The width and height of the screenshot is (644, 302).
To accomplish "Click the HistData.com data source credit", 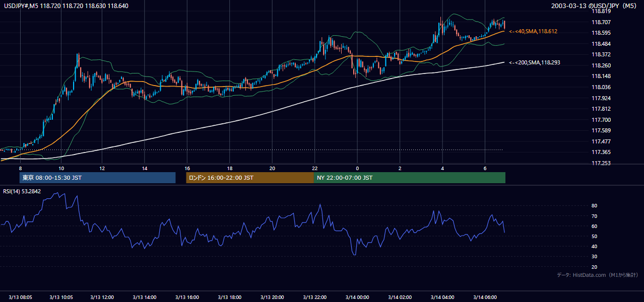I will pyautogui.click(x=598, y=275).
